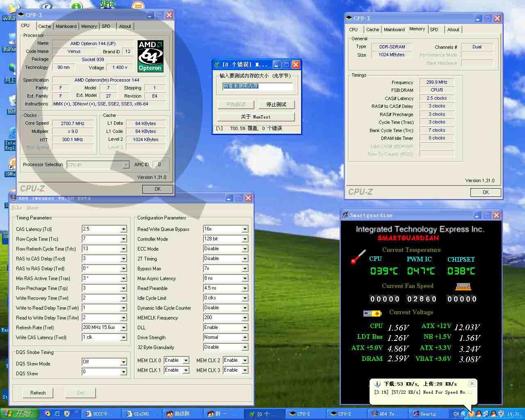Click the fan speed counter 02860
Screen dimensions: 525x420
pos(422,299)
